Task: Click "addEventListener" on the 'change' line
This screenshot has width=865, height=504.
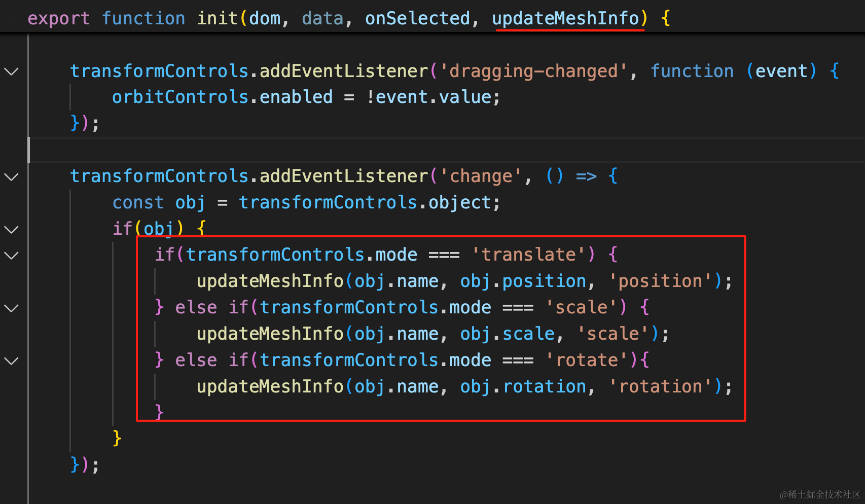Action: coord(344,176)
